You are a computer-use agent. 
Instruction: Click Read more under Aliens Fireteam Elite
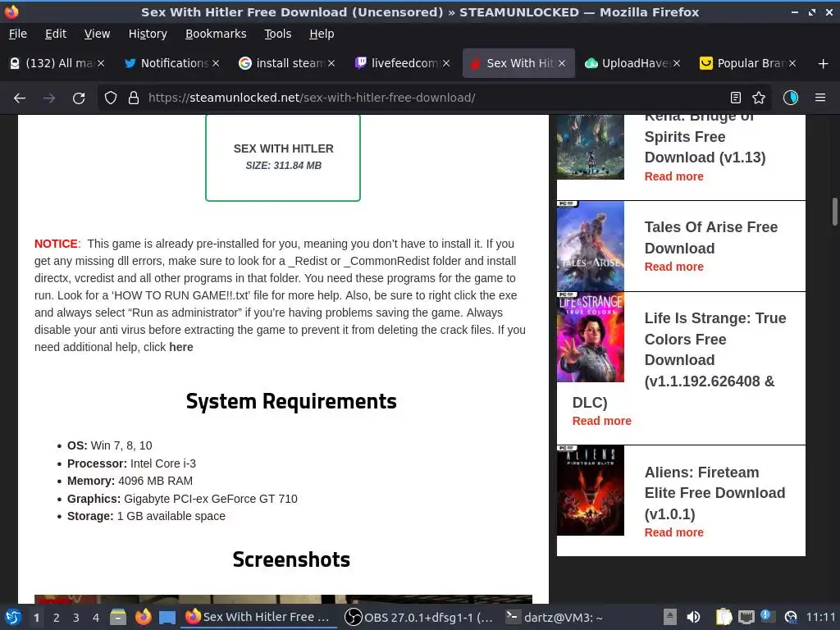coord(673,532)
